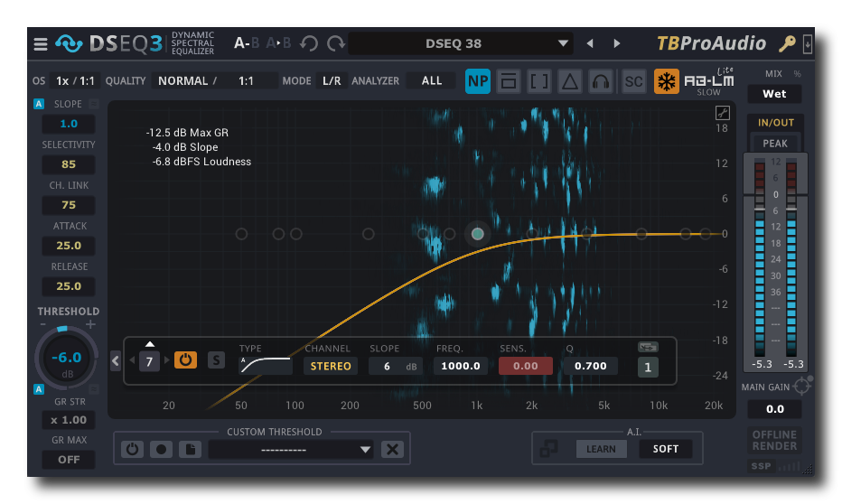The height and width of the screenshot is (504, 842).
Task: Toggle the orange band 7 power button
Action: (185, 359)
